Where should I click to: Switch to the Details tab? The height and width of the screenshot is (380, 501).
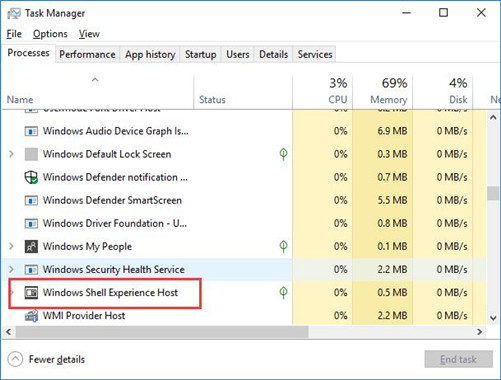point(273,54)
